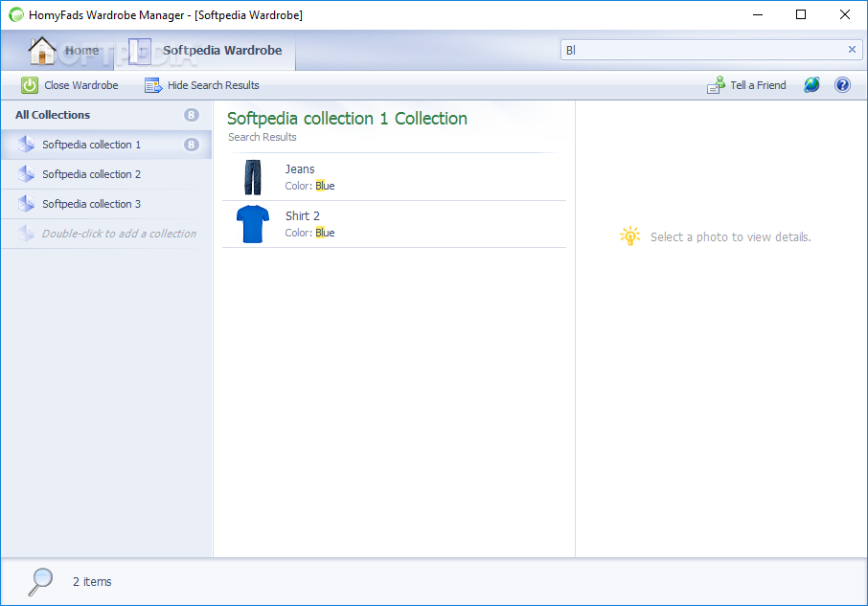This screenshot has width=868, height=606.
Task: Open Tell a Friend link text
Action: [x=758, y=85]
